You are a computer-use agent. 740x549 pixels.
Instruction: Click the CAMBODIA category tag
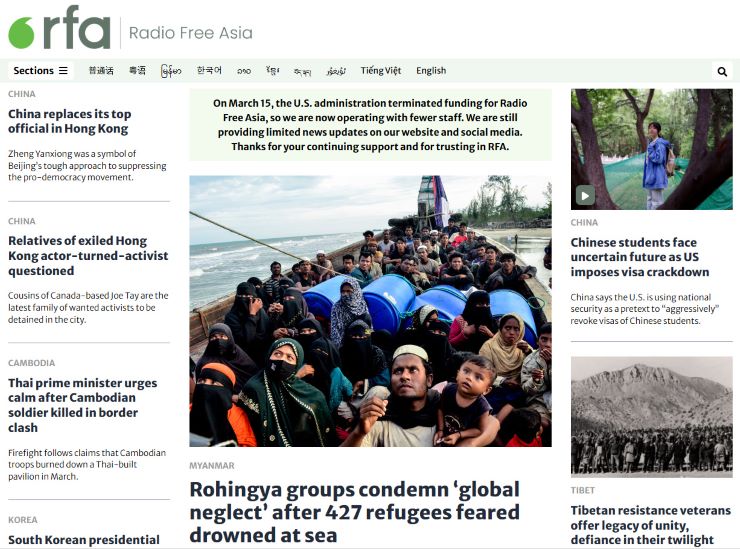pos(32,363)
